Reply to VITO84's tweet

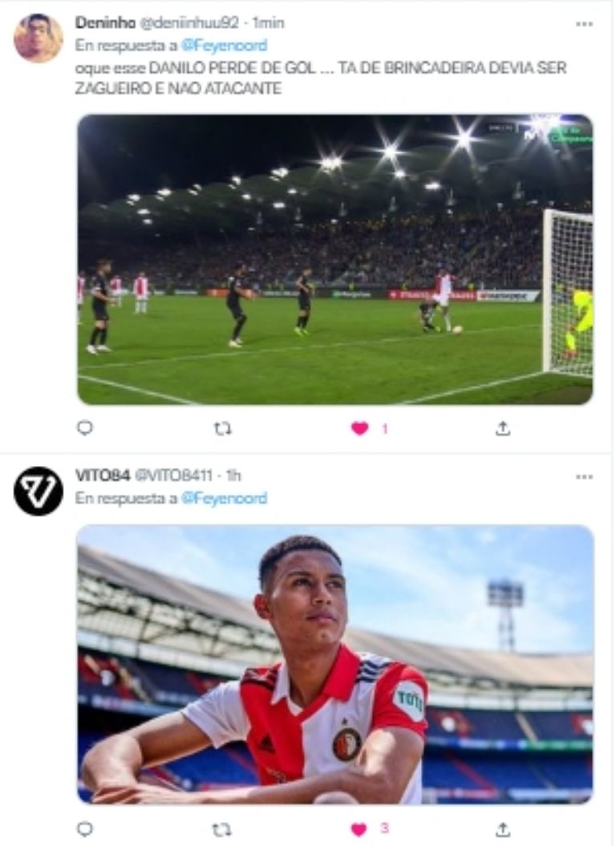(x=84, y=828)
